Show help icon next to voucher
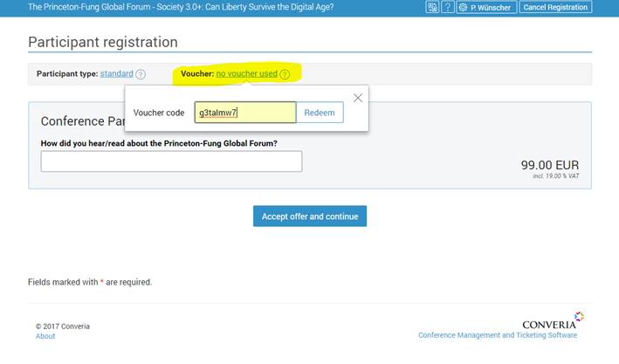 coord(285,74)
